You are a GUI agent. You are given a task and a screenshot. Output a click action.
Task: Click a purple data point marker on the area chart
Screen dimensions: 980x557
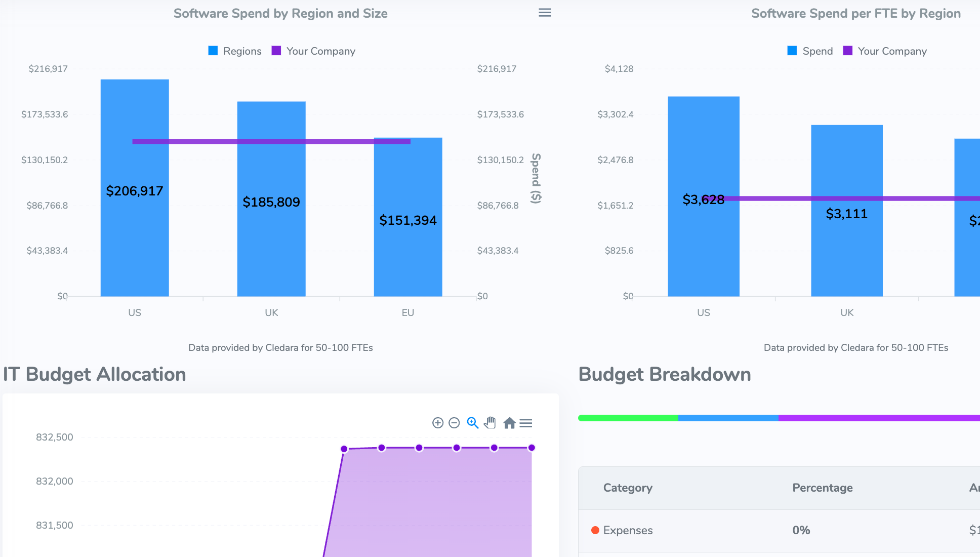tap(419, 448)
